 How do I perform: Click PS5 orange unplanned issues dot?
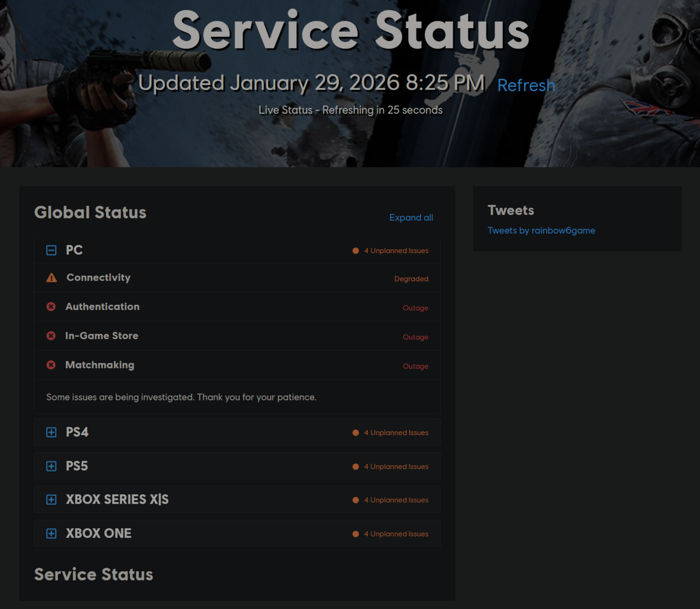click(356, 467)
